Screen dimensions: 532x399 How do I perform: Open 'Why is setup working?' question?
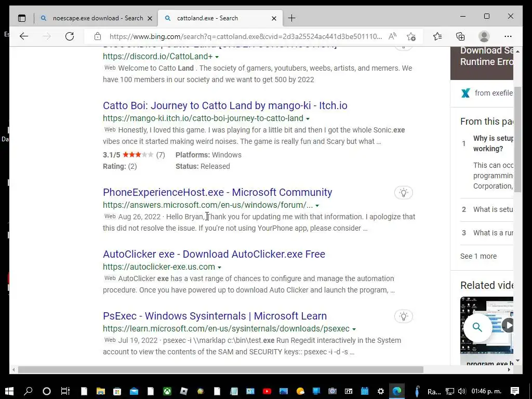493,143
